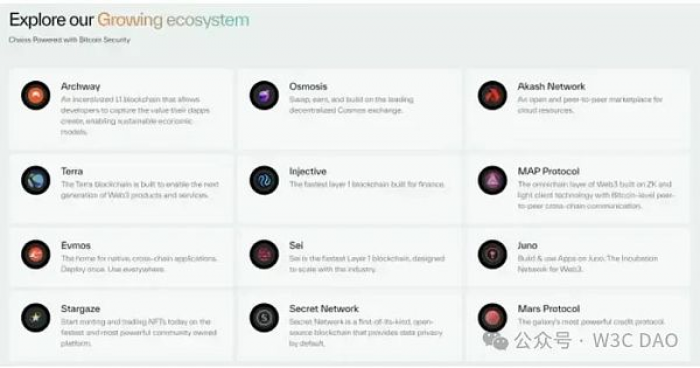Image resolution: width=700 pixels, height=368 pixels.
Task: Click the Archway logo icon
Action: pyautogui.click(x=36, y=95)
